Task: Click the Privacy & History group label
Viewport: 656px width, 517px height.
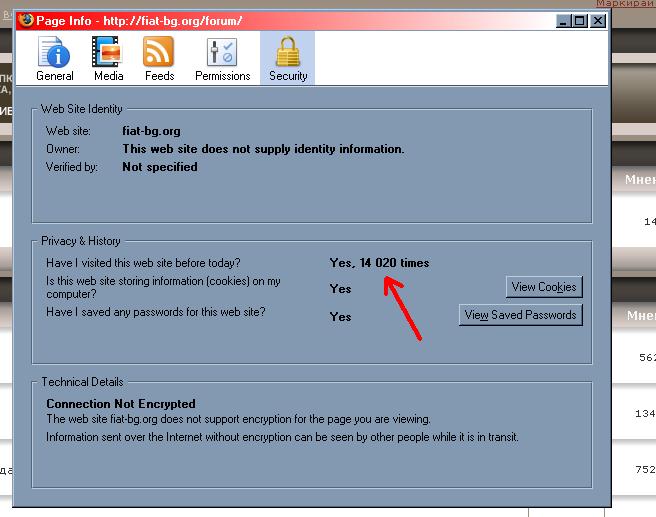Action: click(80, 241)
